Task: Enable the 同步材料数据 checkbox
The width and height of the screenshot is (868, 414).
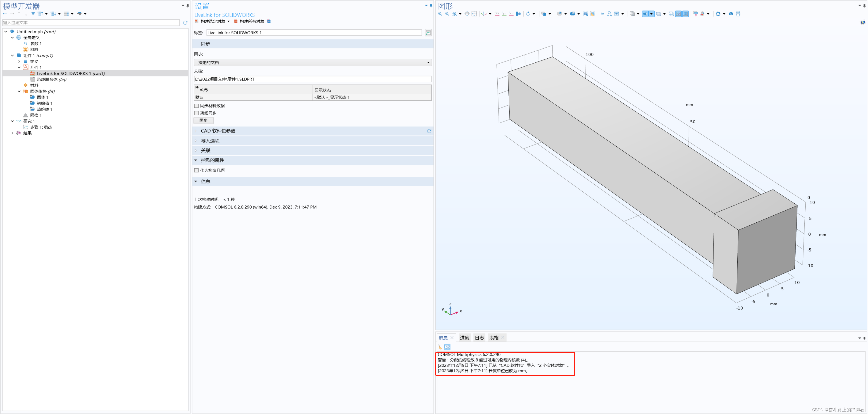Action: pos(196,105)
